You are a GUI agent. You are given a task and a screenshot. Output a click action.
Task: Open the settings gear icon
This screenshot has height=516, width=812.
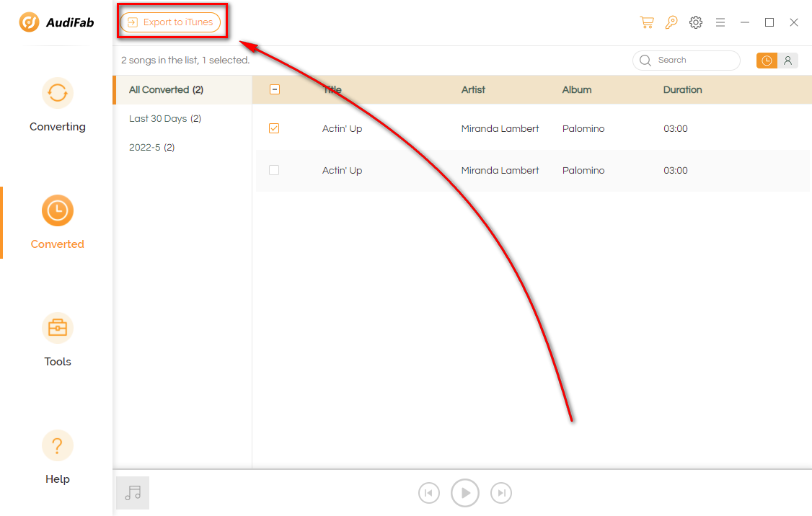click(x=695, y=22)
